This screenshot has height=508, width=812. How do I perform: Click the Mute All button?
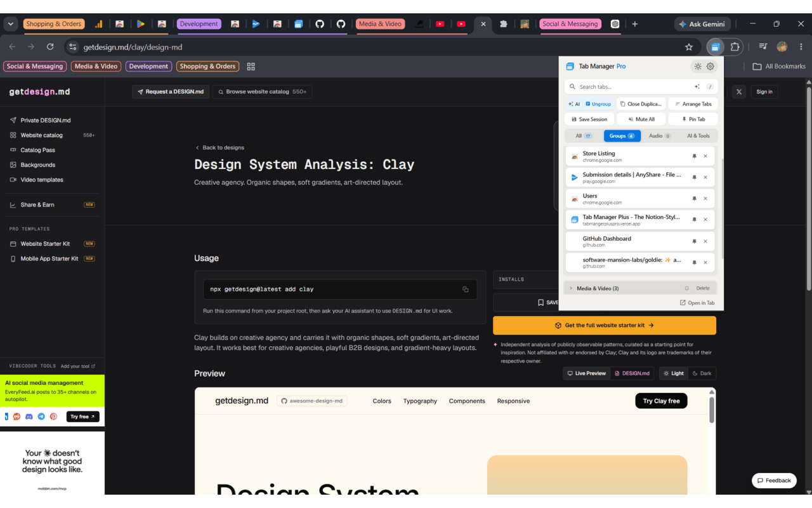641,119
